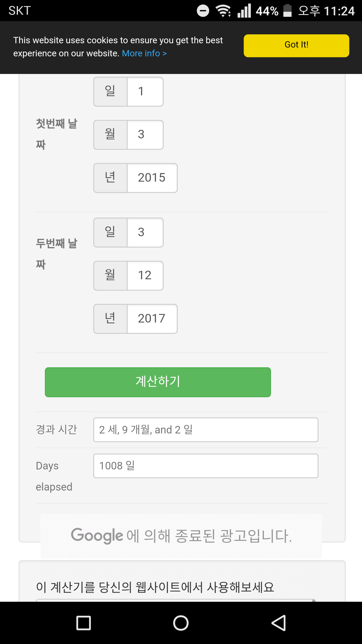Edit second date month field showing 12

145,275
